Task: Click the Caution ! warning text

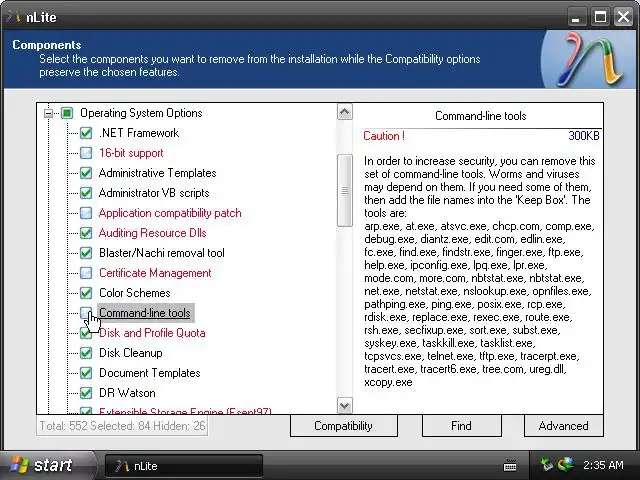Action: coord(384,136)
